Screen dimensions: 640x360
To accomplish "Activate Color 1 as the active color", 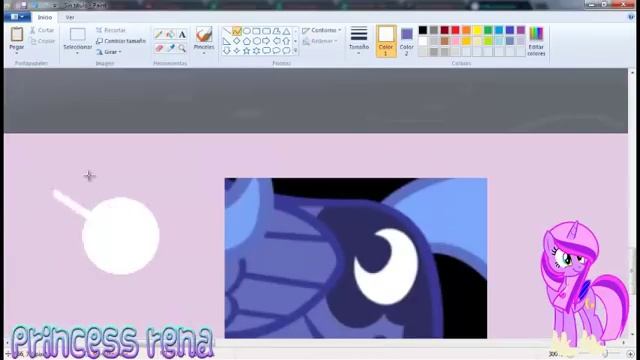I will click(386, 41).
